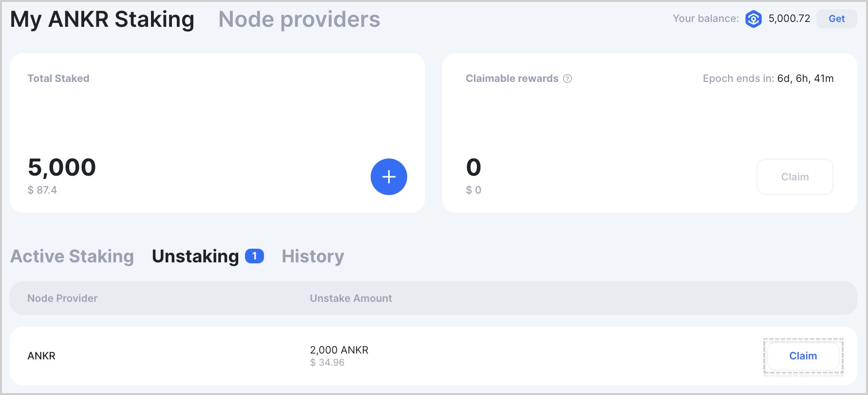Click the Unstake Amount column header
The image size is (868, 395).
point(351,298)
